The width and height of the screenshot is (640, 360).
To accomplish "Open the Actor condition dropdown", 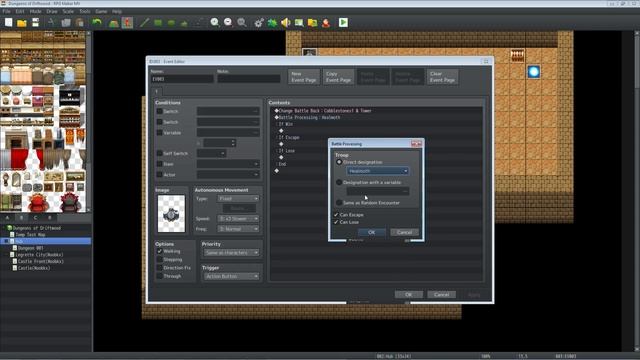I will [x=228, y=174].
